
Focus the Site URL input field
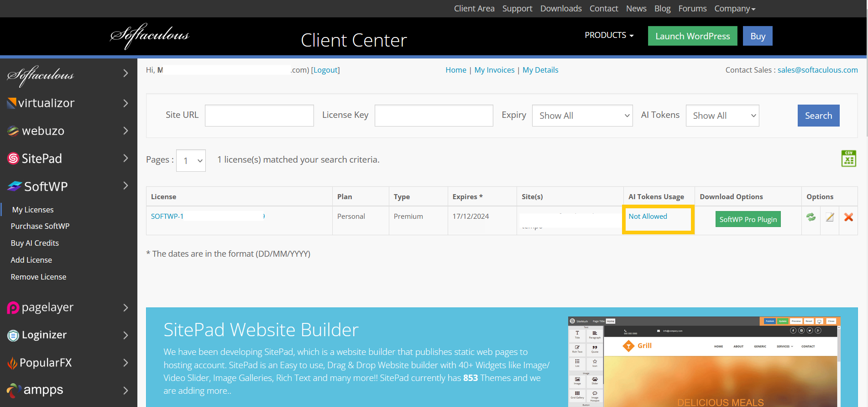259,116
